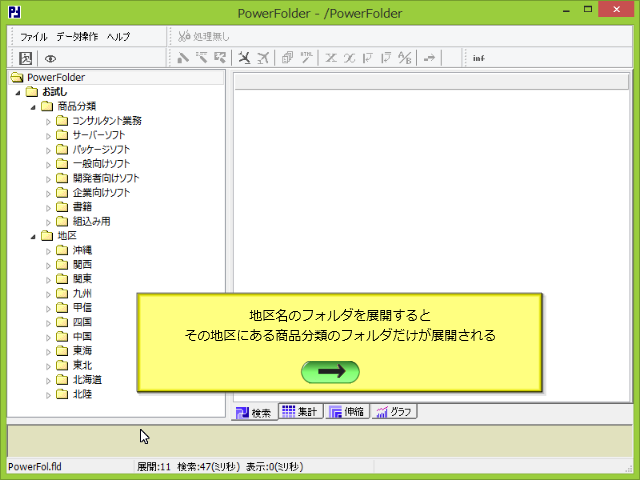Toggle the eye view icon in the toolbar
The height and width of the screenshot is (480, 640).
coord(50,59)
